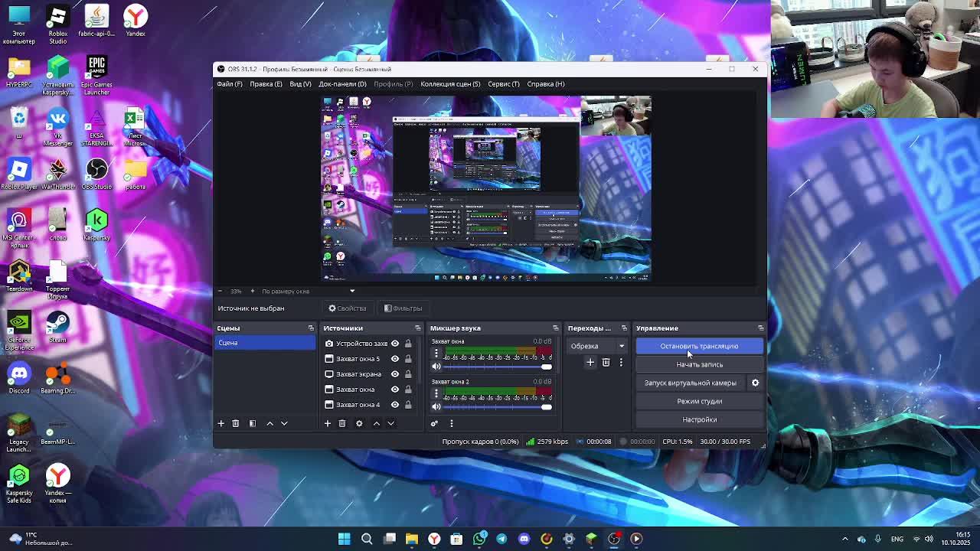Open advanced audio properties gears icon
The height and width of the screenshot is (551, 980).
[x=434, y=423]
